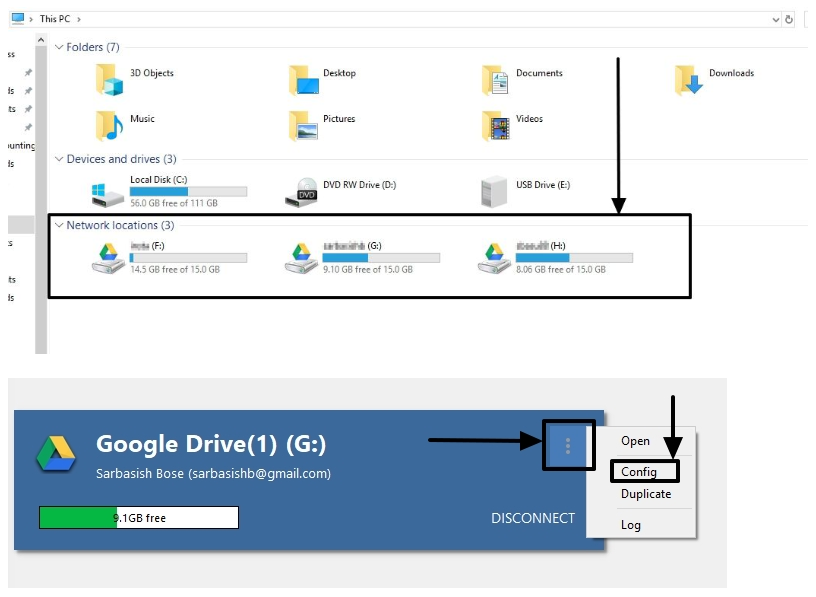Open the Music folder icon
Image resolution: width=816 pixels, height=597 pixels.
coord(109,125)
